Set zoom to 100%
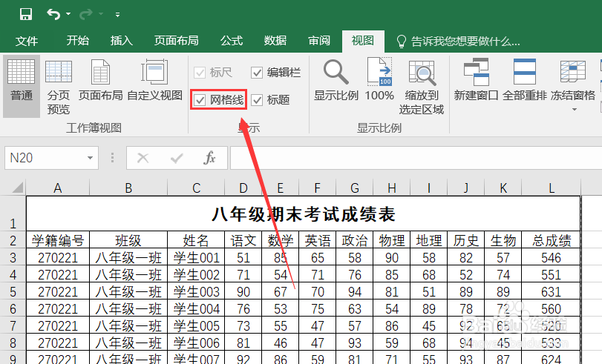Image resolution: width=602 pixels, height=364 pixels. [x=379, y=80]
